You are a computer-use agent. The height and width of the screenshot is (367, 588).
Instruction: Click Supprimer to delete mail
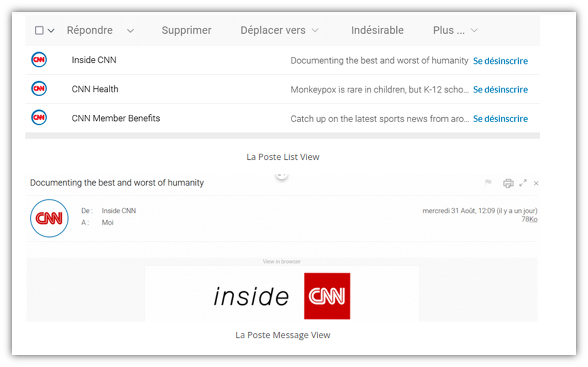coord(186,30)
